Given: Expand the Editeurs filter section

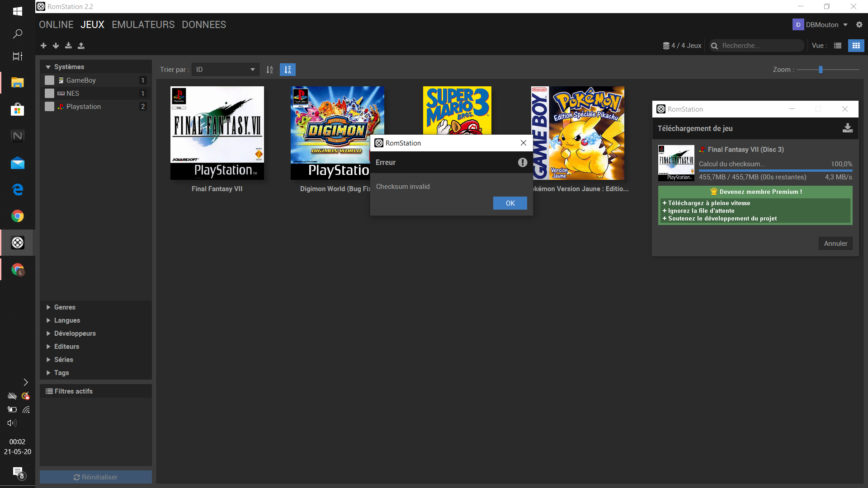Looking at the screenshot, I should click(x=48, y=347).
